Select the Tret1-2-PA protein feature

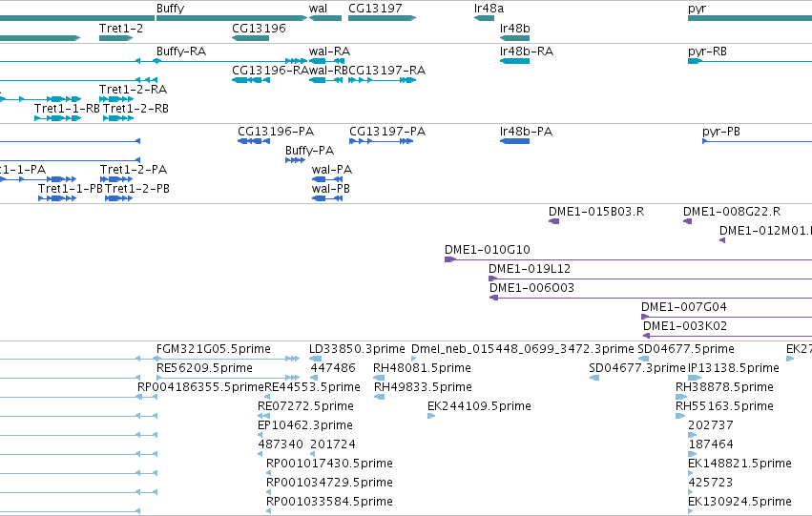point(116,179)
